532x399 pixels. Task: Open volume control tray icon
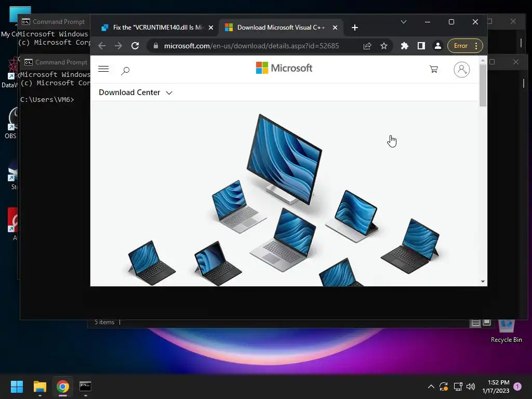tap(471, 387)
